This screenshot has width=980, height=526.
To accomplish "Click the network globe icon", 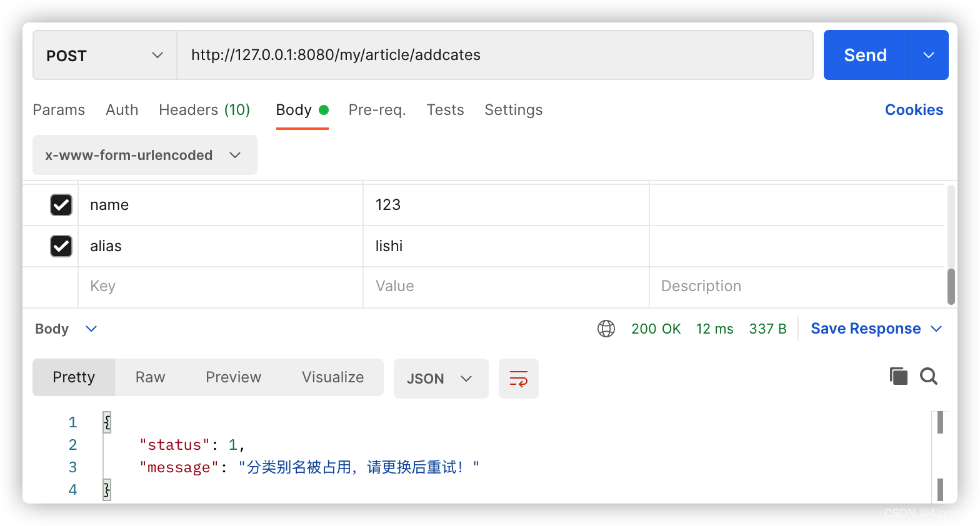I will click(x=606, y=329).
